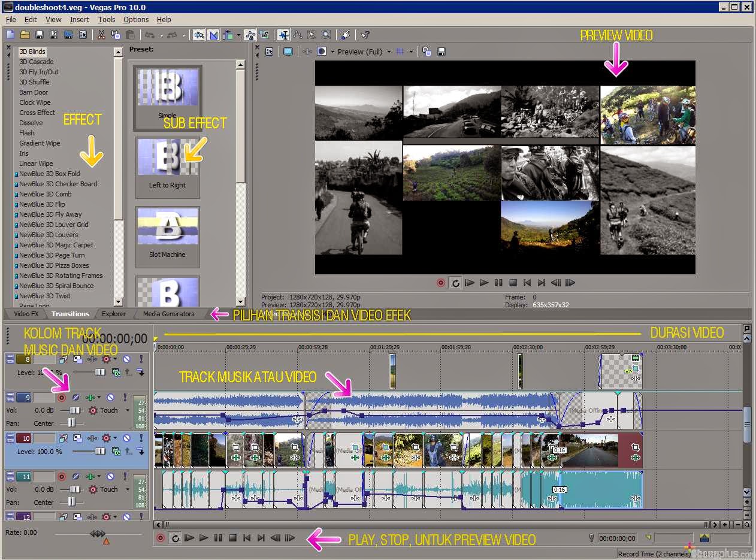The width and height of the screenshot is (756, 560).
Task: Switch to the Explorer tab
Action: point(114,314)
